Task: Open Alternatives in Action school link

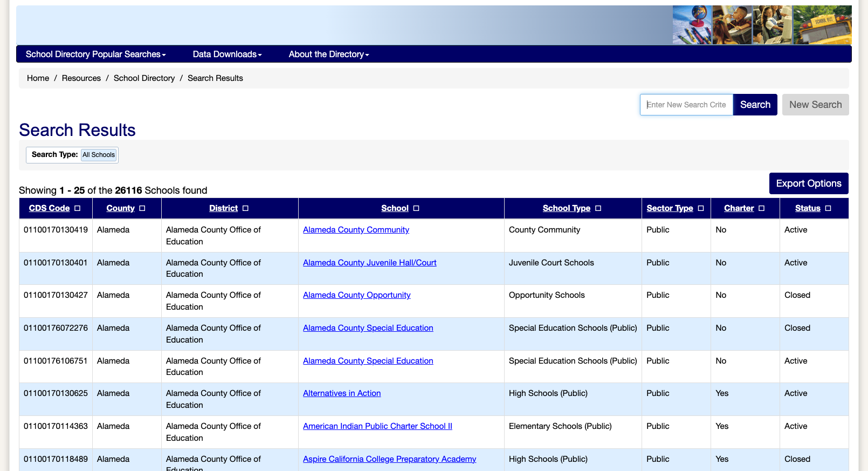Action: coord(342,393)
